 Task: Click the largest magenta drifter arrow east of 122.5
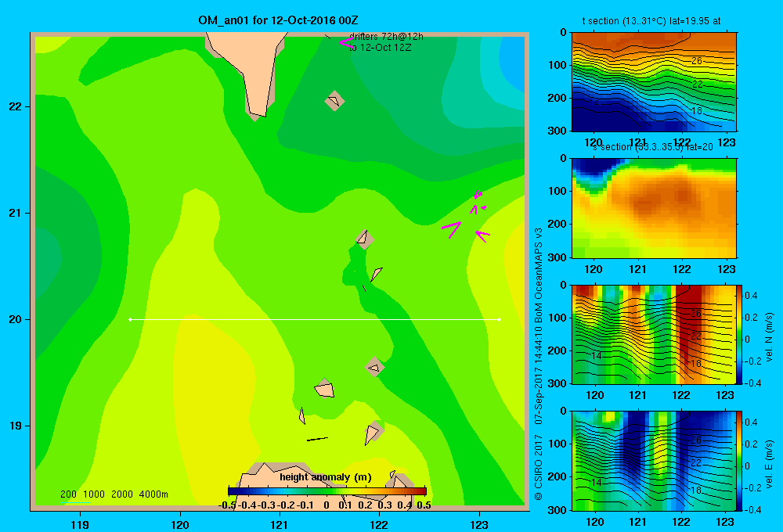(452, 229)
